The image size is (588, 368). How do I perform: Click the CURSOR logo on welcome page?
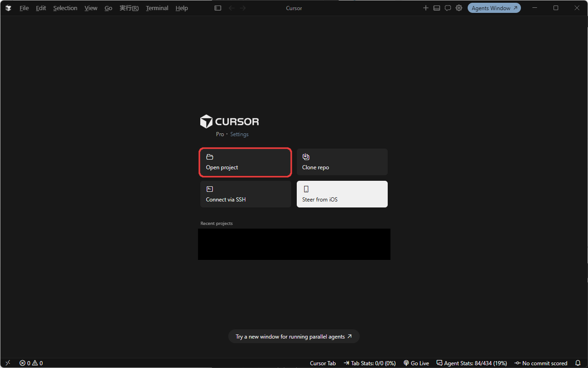coord(230,121)
